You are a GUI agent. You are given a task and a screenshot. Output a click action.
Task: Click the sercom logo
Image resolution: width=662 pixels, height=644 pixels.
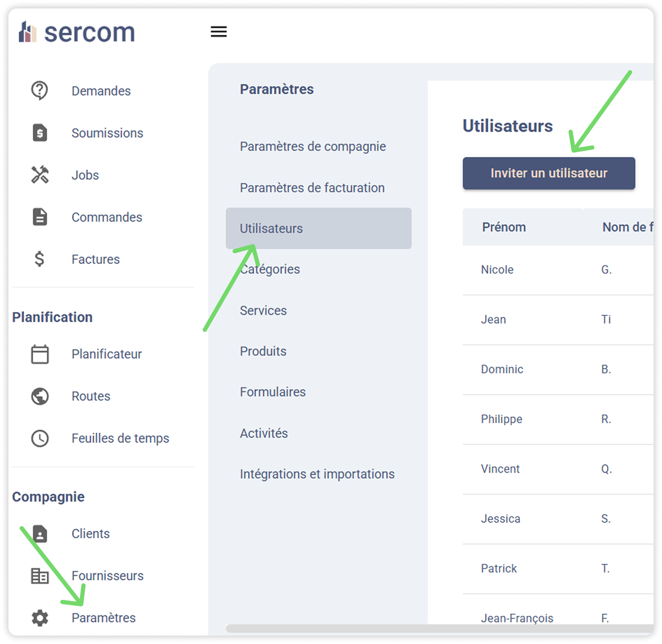tap(77, 32)
